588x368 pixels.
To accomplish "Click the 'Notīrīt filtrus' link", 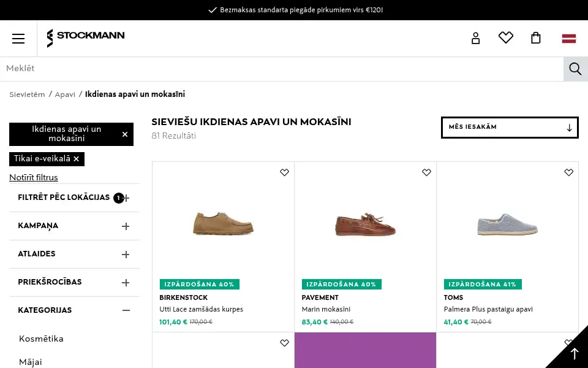I will [x=34, y=177].
